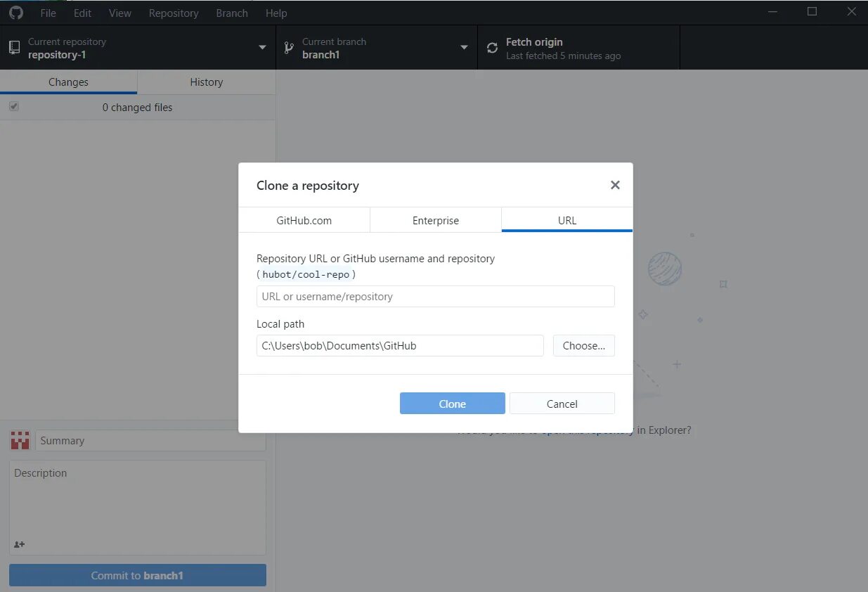Open the Edit menu

[82, 13]
